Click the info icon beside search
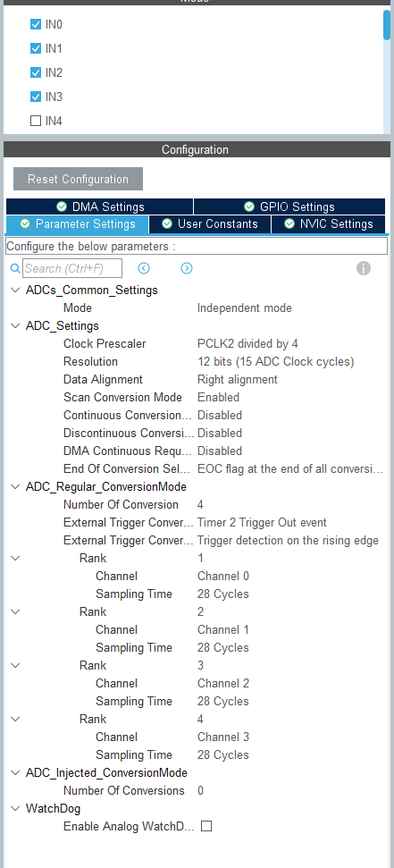 [x=363, y=268]
